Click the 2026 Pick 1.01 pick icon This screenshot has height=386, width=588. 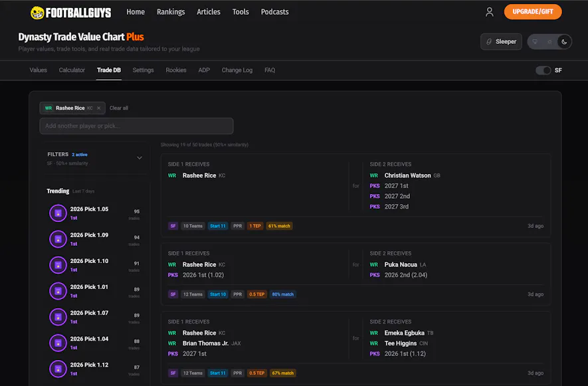pyautogui.click(x=58, y=291)
